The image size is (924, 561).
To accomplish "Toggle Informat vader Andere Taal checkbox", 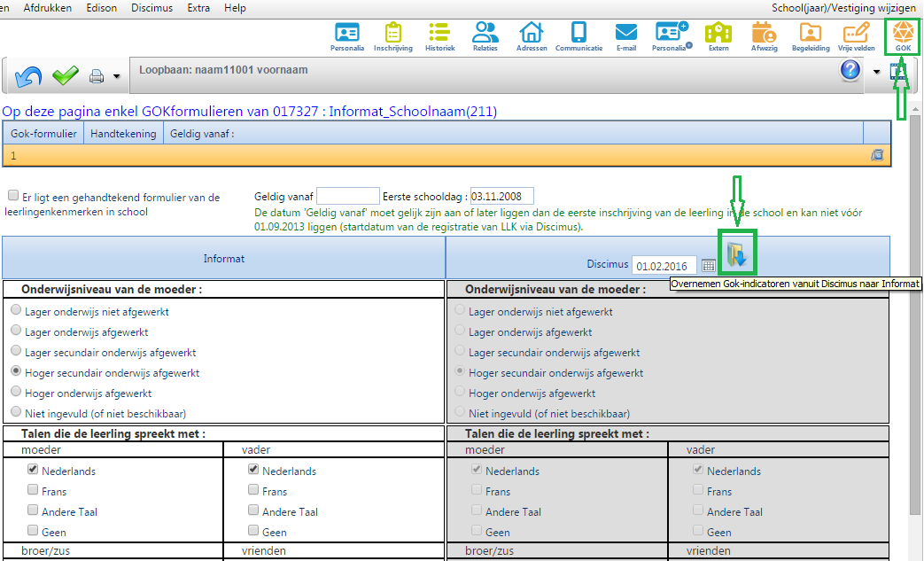I will (x=253, y=510).
